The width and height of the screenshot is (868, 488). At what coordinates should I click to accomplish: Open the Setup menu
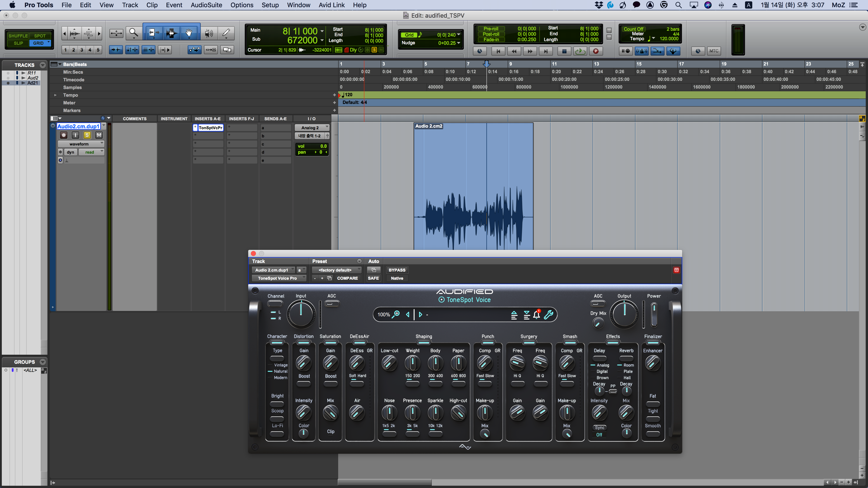click(270, 5)
